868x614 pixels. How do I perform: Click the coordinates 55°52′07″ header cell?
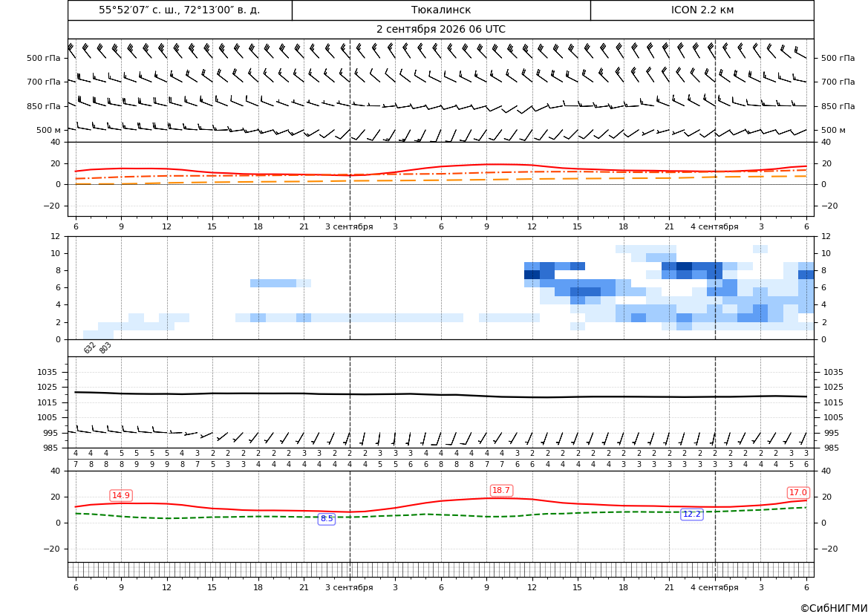coord(180,10)
